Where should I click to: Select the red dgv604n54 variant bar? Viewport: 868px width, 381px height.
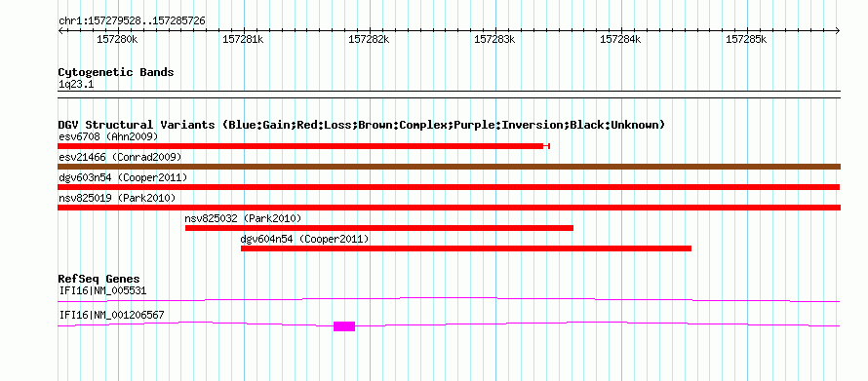[x=466, y=248]
